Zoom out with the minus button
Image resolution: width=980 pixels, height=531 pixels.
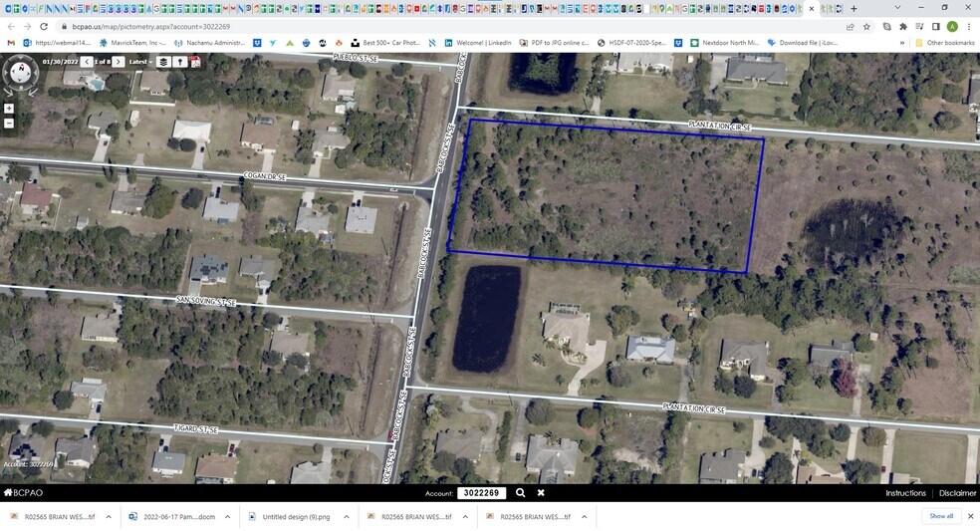(x=9, y=124)
